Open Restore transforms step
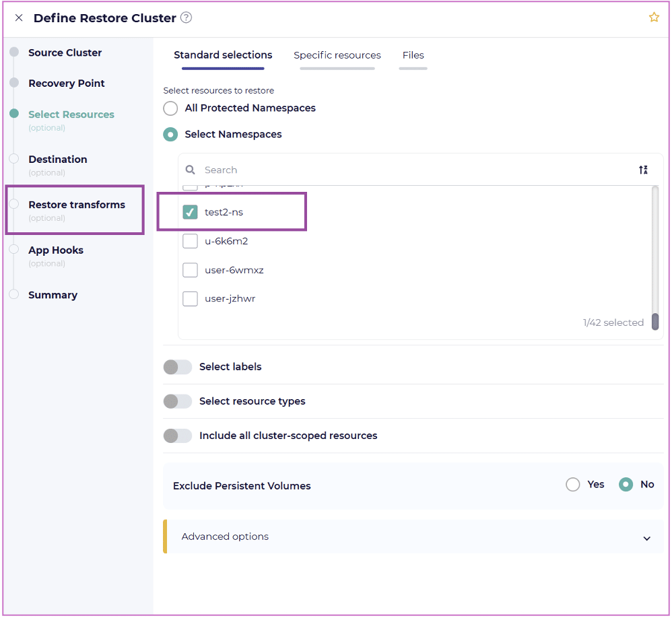Image resolution: width=672 pixels, height=618 pixels. point(77,205)
